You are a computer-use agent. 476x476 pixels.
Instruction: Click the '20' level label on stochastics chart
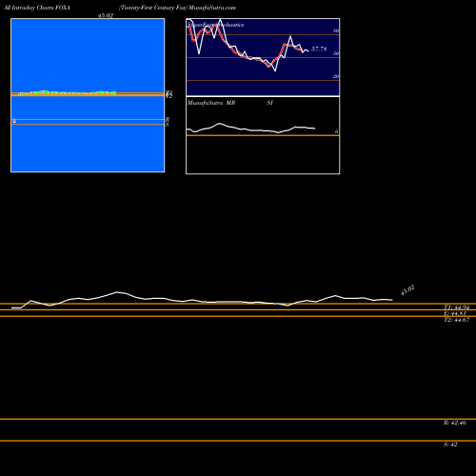336,76
